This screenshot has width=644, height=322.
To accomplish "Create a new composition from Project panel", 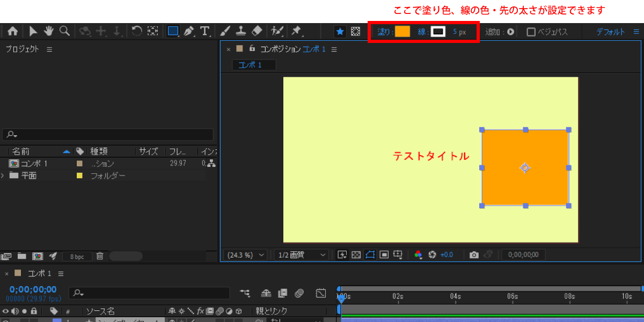I will click(x=38, y=256).
